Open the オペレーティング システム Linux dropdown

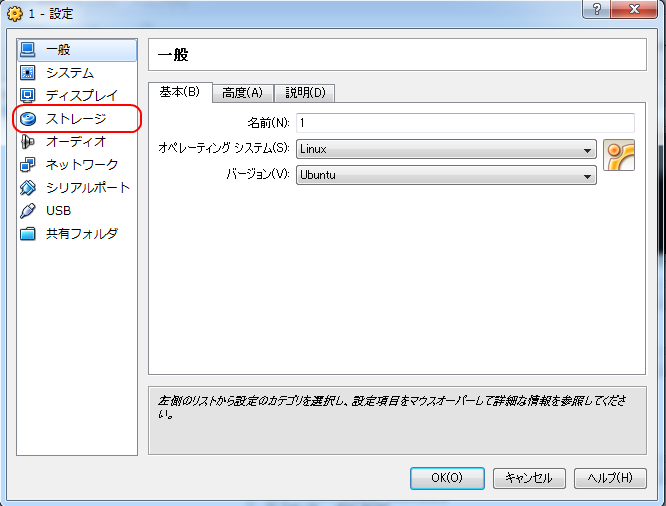click(446, 149)
